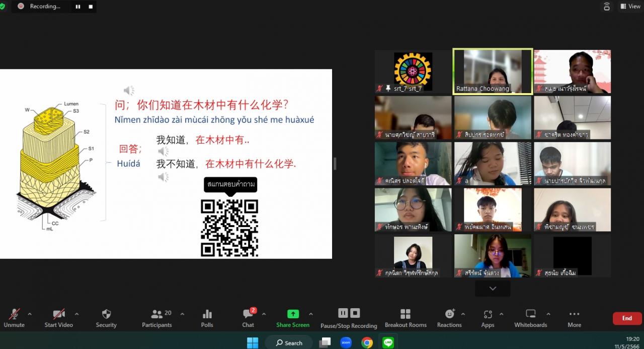Open the View layout menu
644x349 pixels.
click(629, 6)
